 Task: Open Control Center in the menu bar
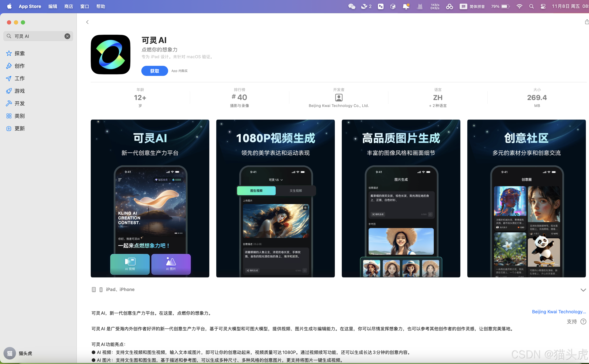[x=543, y=6]
